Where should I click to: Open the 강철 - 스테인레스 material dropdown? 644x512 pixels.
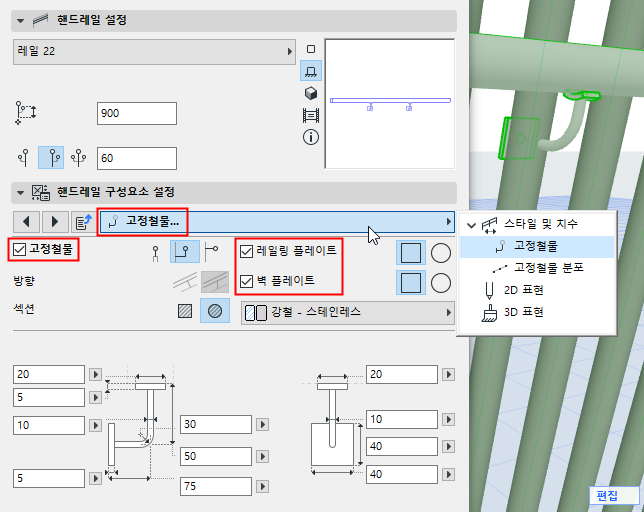pos(348,313)
